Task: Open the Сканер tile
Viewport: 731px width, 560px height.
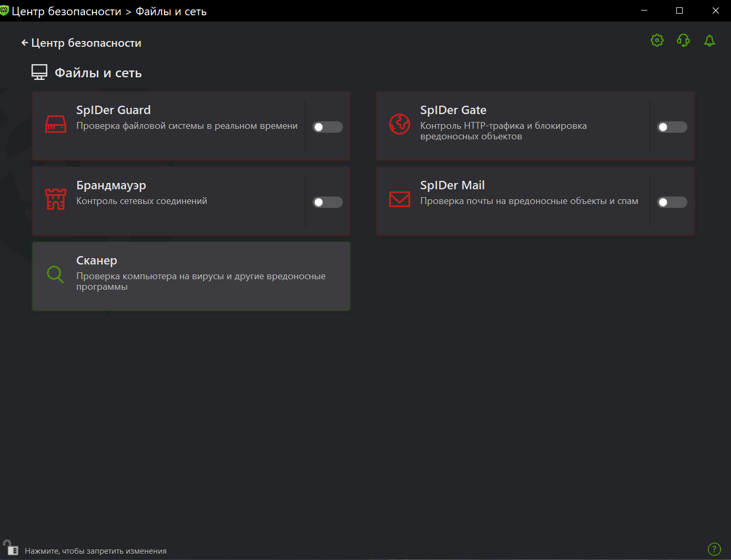Action: (x=191, y=276)
